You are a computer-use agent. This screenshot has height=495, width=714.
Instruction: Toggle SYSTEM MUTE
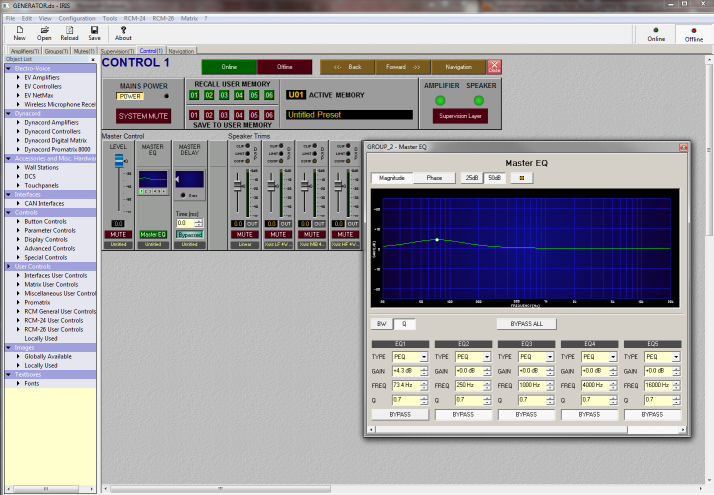coord(143,116)
